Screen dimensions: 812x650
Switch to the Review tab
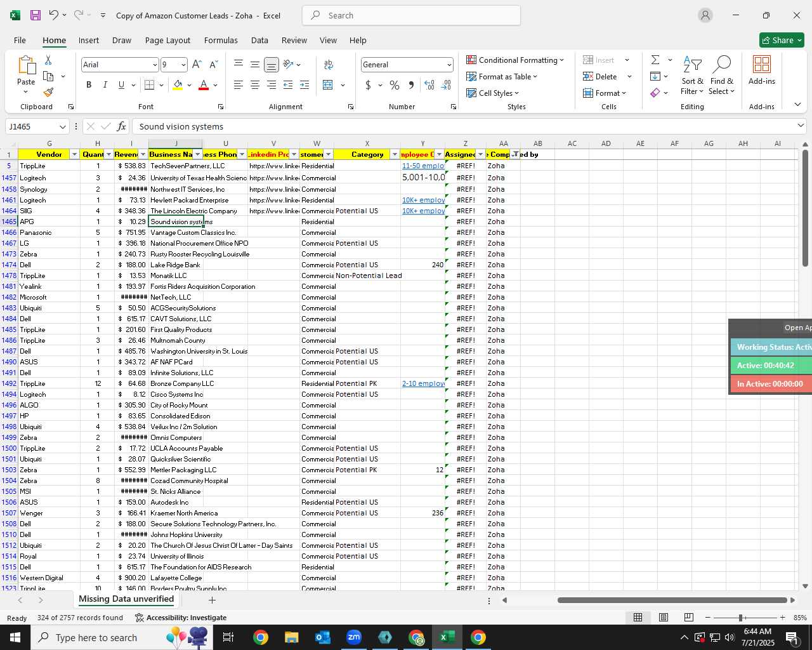[294, 40]
